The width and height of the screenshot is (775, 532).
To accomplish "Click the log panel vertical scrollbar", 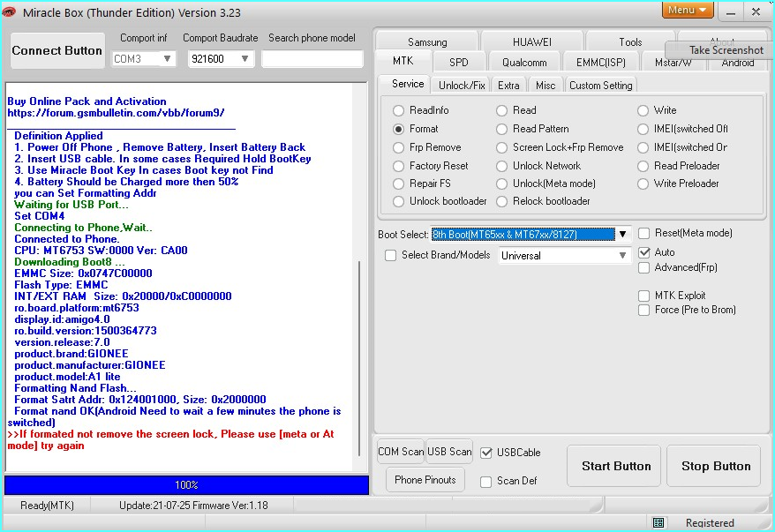I will tap(359, 359).
